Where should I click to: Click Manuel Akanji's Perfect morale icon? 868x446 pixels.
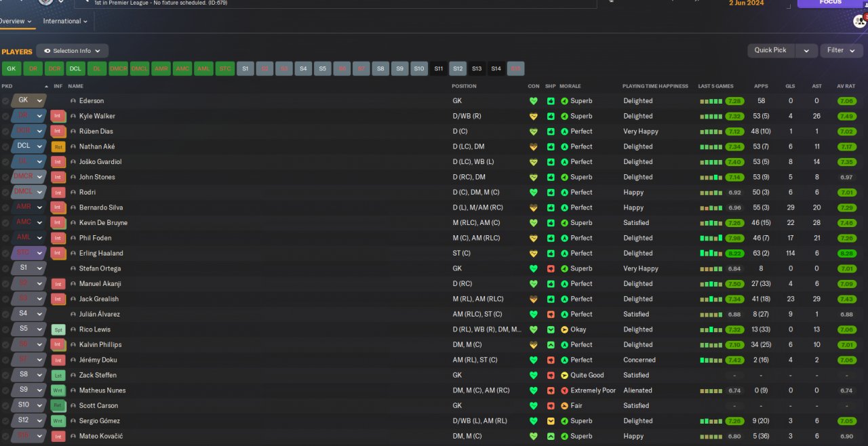564,284
